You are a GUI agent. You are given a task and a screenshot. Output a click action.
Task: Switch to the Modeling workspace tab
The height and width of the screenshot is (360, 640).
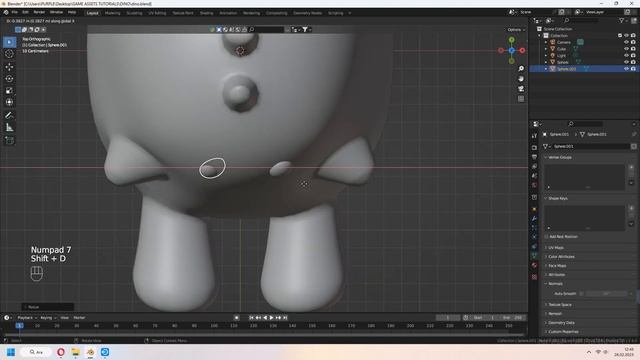pos(113,13)
